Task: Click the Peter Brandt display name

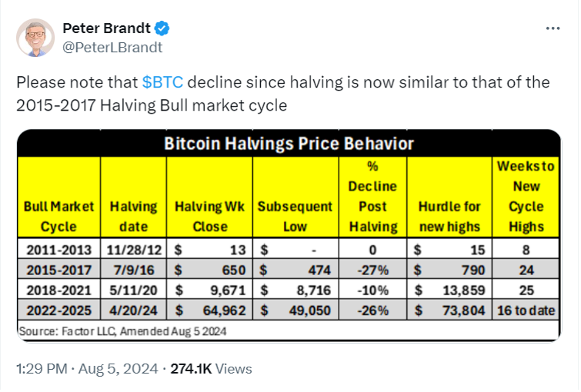Action: pos(106,28)
